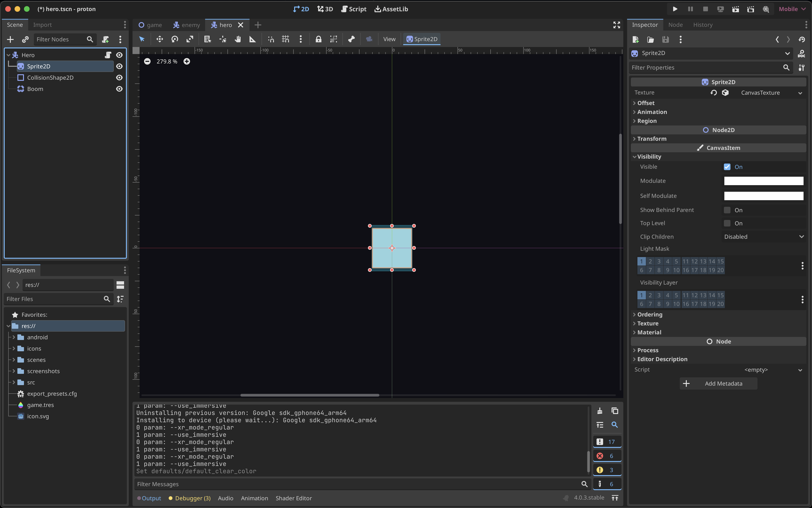The image size is (812, 508).
Task: Expand the android folder
Action: pos(14,337)
